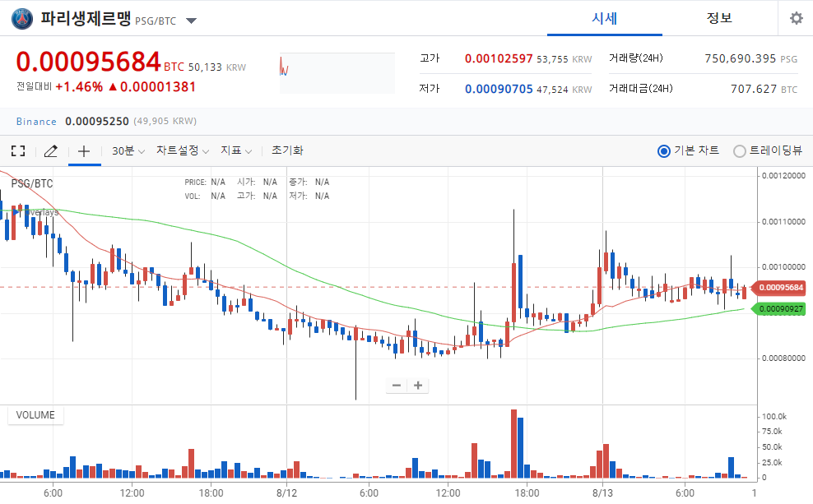Expand the Overlays legend triangle
This screenshot has width=813, height=504.
16,212
